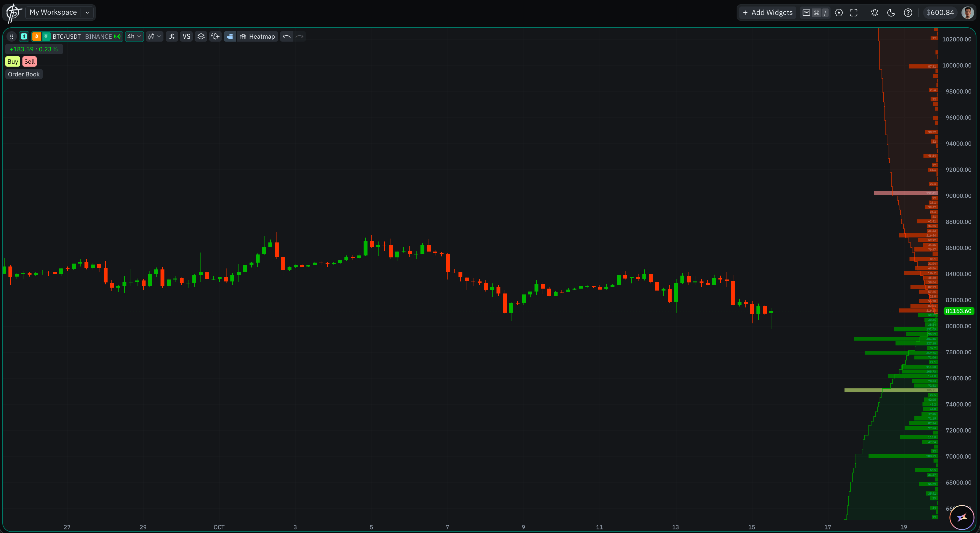Click the highlighted sell wall bar near 90000
This screenshot has height=533, width=980.
pos(906,193)
